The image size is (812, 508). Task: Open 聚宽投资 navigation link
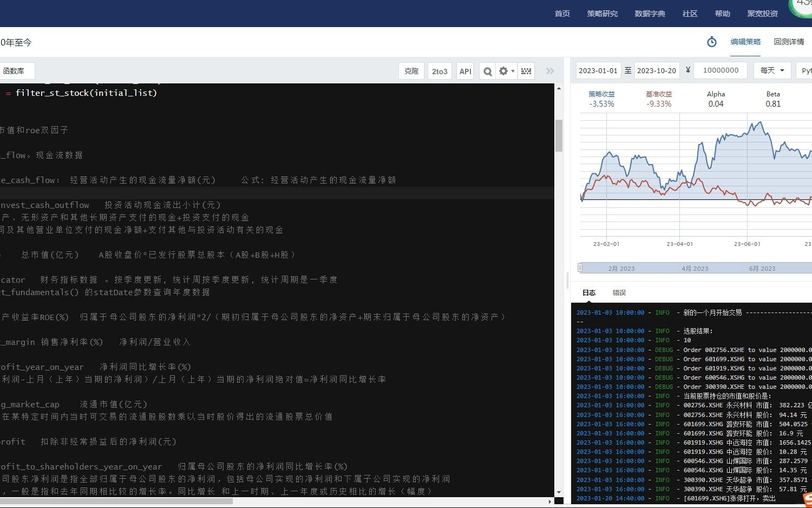click(x=763, y=14)
